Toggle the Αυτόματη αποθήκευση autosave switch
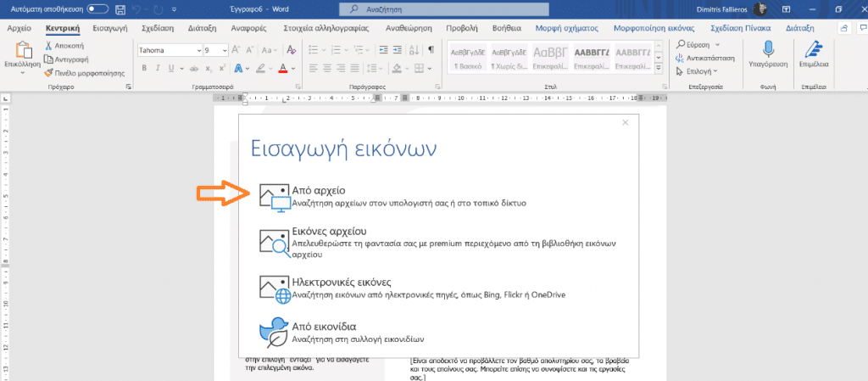This screenshot has width=868, height=381. (x=98, y=9)
